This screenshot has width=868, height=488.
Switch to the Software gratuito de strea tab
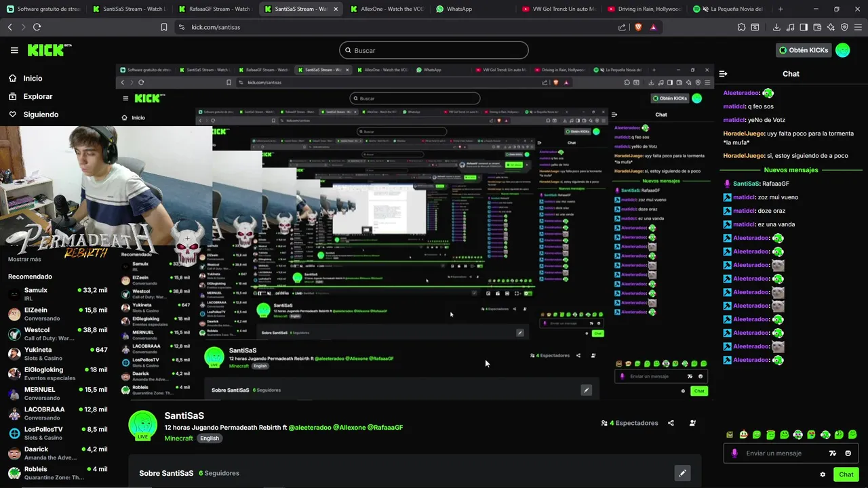click(43, 9)
